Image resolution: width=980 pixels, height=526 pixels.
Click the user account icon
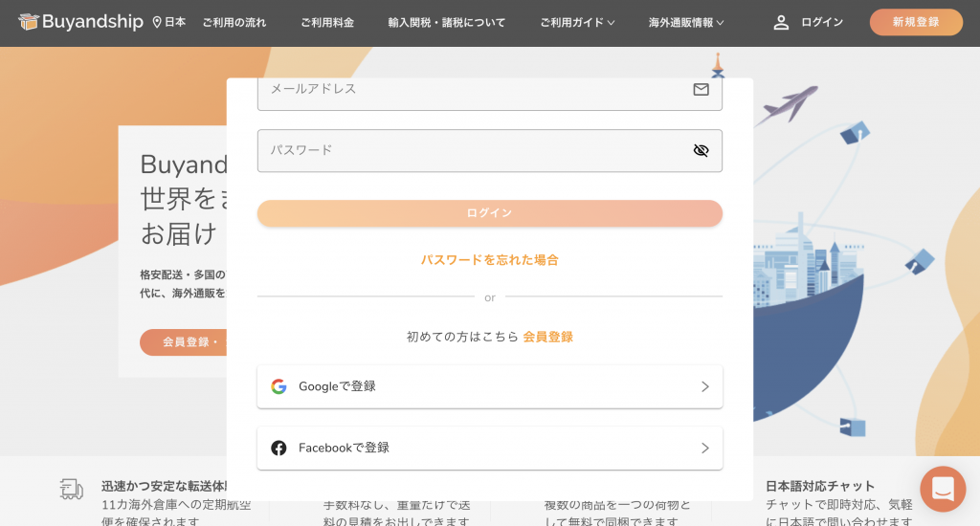point(781,23)
